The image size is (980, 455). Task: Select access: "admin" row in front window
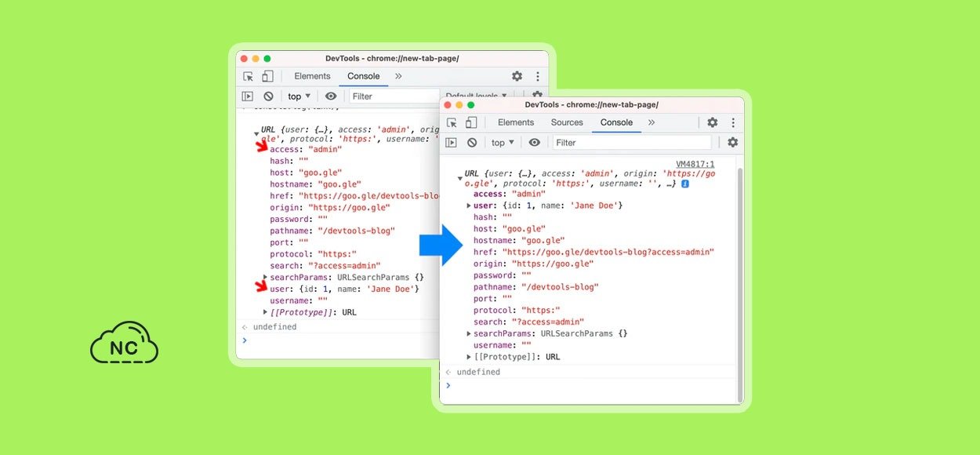pos(510,194)
